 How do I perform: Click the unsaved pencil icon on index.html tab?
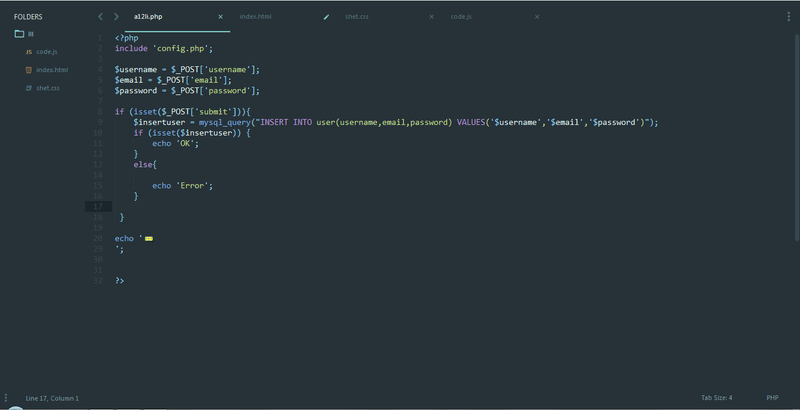326,17
